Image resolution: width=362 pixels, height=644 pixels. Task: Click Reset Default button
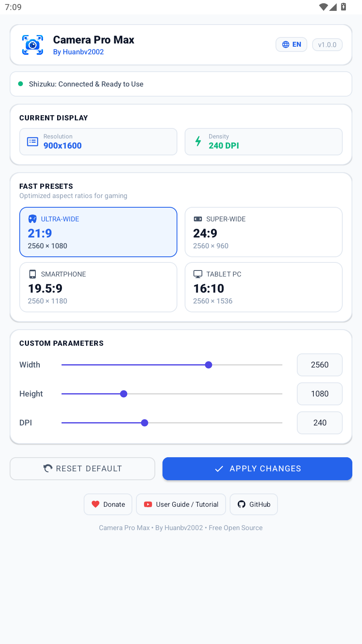[82, 469]
